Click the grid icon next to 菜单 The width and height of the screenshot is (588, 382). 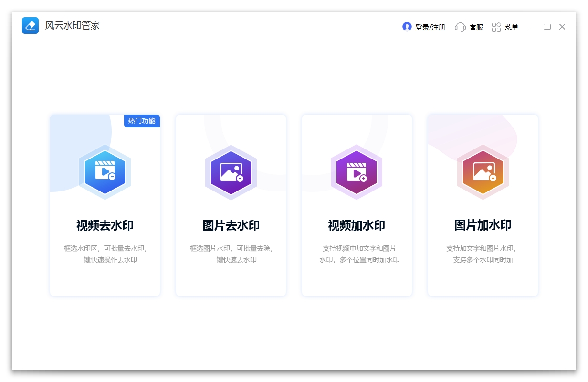coord(496,27)
